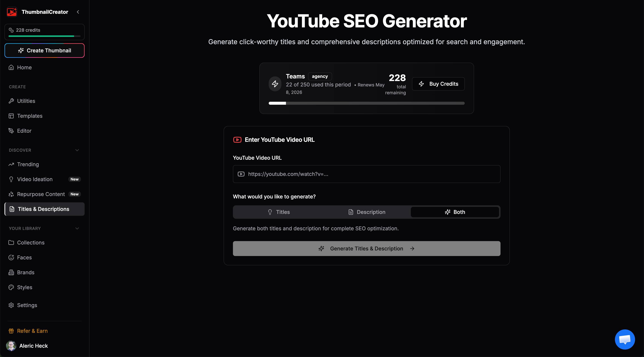This screenshot has height=357, width=644.
Task: Open Utilities from the sidebar
Action: click(45, 101)
